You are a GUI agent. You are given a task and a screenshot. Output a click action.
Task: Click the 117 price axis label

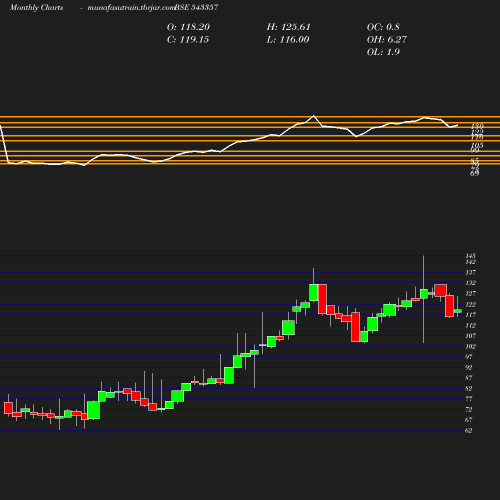[471, 315]
